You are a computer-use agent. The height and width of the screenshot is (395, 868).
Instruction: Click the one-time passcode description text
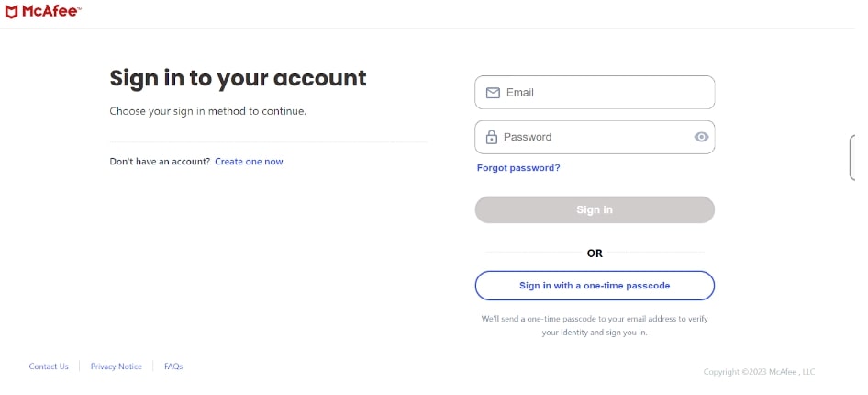(595, 325)
